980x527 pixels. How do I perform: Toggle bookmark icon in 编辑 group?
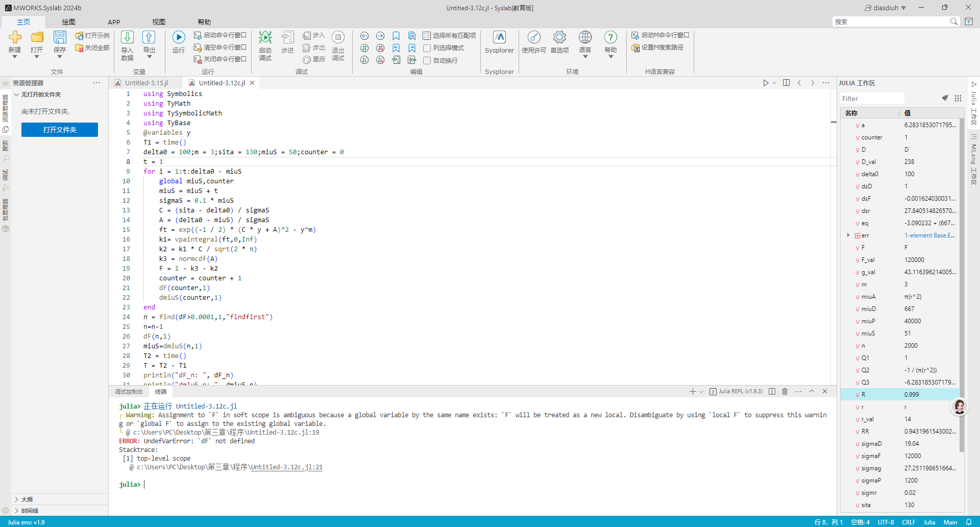[396, 36]
